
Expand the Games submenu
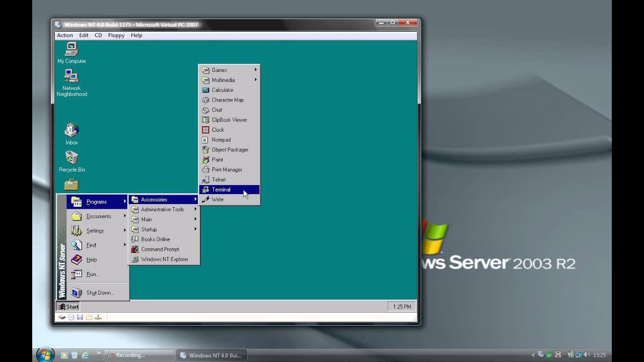click(229, 70)
